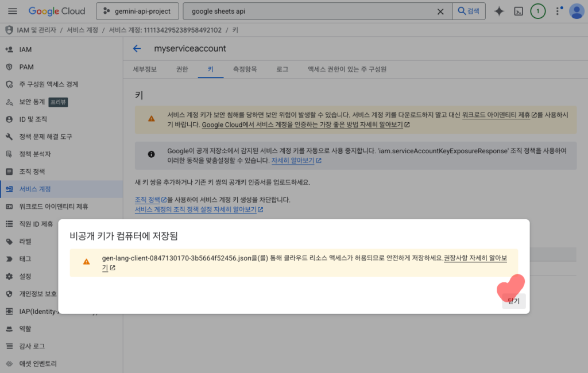This screenshot has height=373, width=588.
Task: Open the 로그 tab
Action: [x=283, y=69]
